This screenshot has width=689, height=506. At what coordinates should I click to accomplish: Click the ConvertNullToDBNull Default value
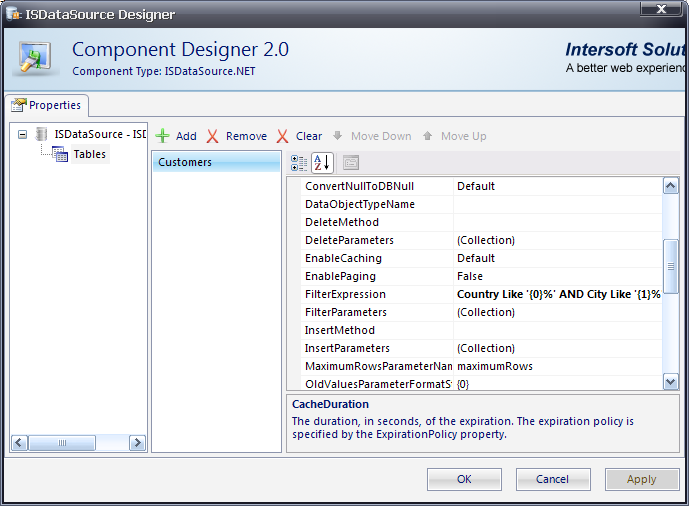tap(558, 186)
